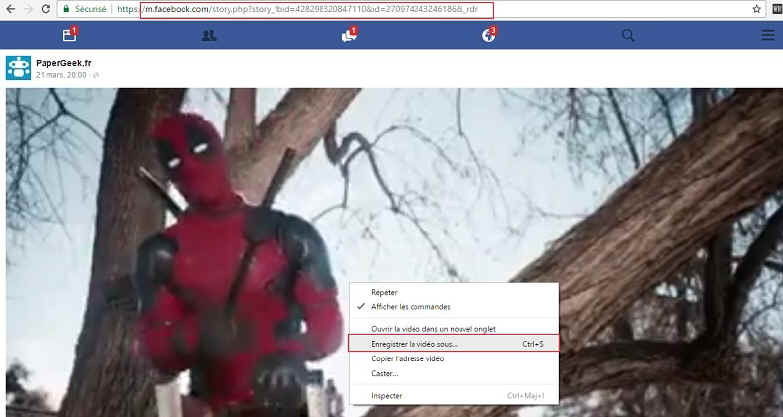Select Inspecter in the context menu
This screenshot has height=417, width=783.
454,396
